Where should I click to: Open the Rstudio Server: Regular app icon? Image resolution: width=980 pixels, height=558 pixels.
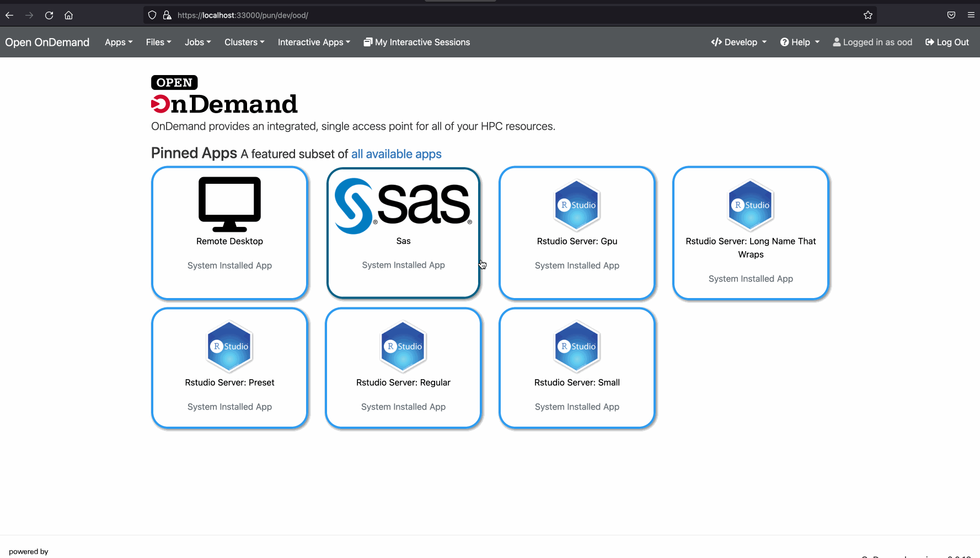[x=403, y=346]
